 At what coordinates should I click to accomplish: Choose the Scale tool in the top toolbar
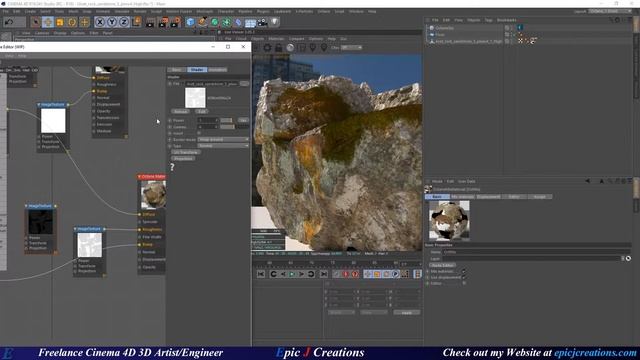tap(60, 22)
